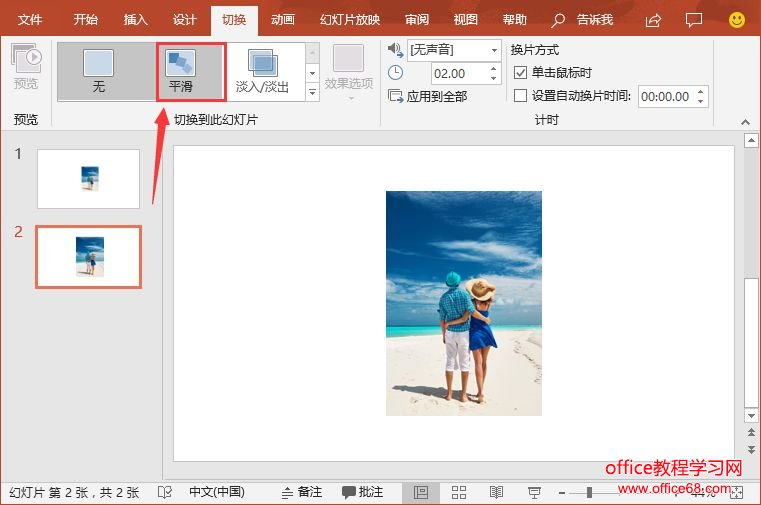Screen dimensions: 761x505
Task: Expand the transition gallery more arrow
Action: (x=312, y=93)
